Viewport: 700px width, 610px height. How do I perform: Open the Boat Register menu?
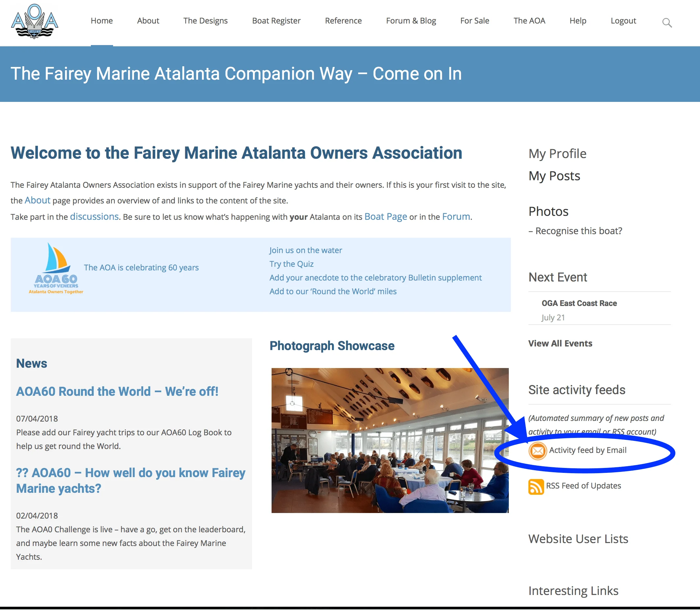[276, 21]
